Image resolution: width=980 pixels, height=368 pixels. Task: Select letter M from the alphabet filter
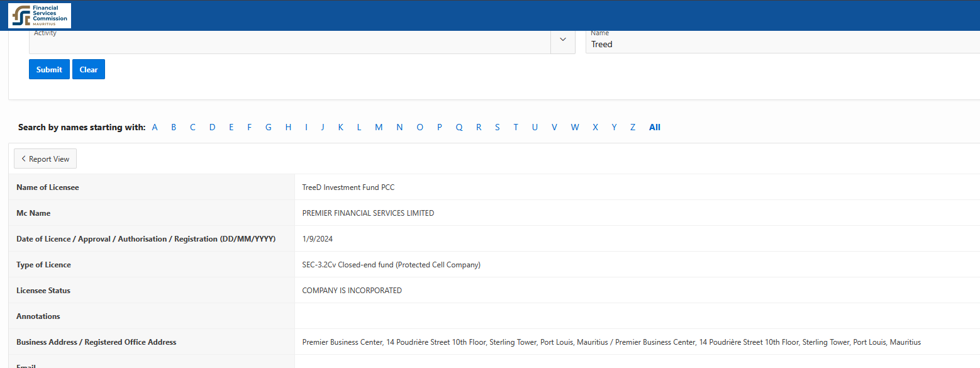point(379,127)
